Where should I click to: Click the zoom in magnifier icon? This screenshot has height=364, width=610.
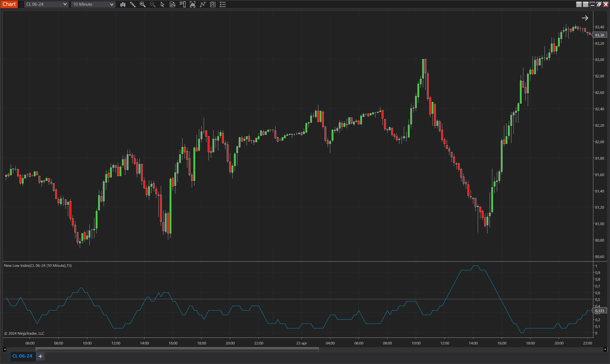pyautogui.click(x=142, y=5)
